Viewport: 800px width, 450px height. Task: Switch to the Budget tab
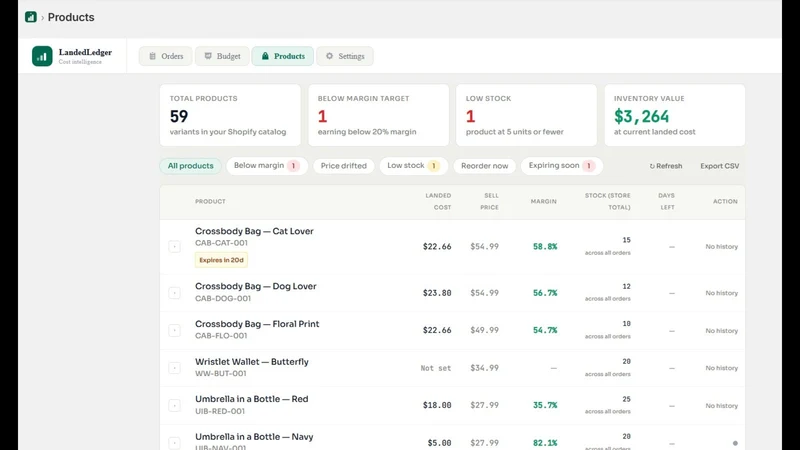(x=222, y=56)
